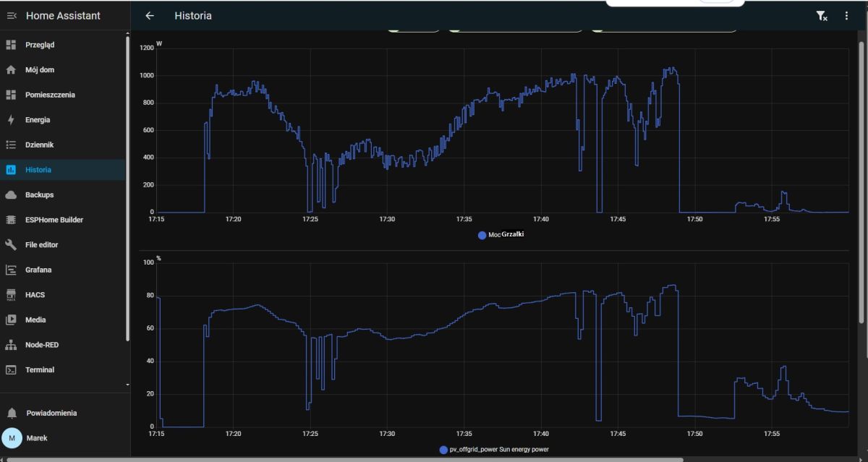Click the Pomieszczenia grid icon
The height and width of the screenshot is (462, 868).
(11, 95)
